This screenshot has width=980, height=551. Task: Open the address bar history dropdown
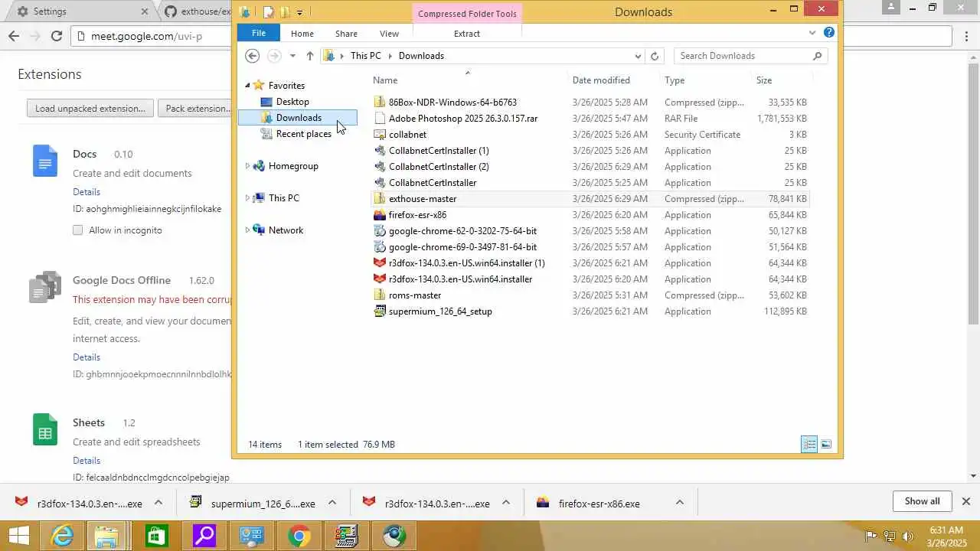pyautogui.click(x=638, y=56)
